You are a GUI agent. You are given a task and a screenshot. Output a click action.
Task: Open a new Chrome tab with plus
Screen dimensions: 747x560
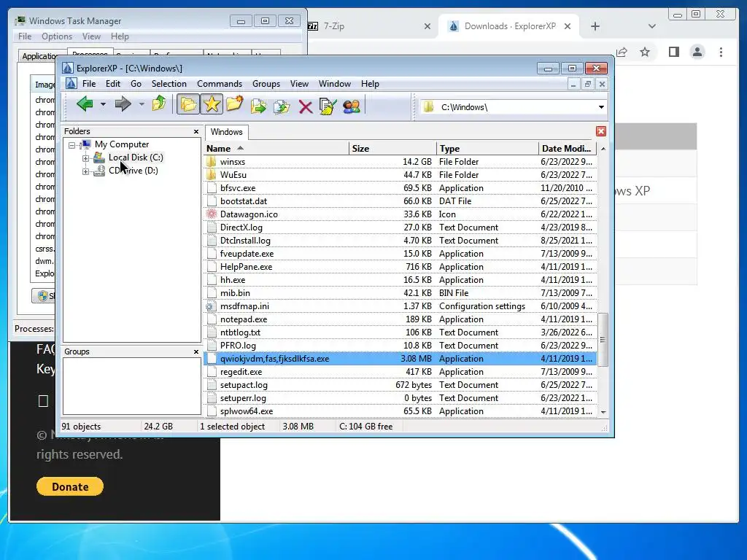(595, 26)
